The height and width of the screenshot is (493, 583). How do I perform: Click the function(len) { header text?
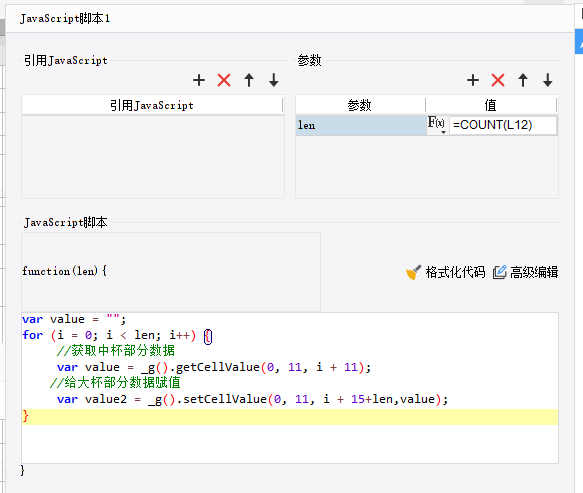coord(64,271)
